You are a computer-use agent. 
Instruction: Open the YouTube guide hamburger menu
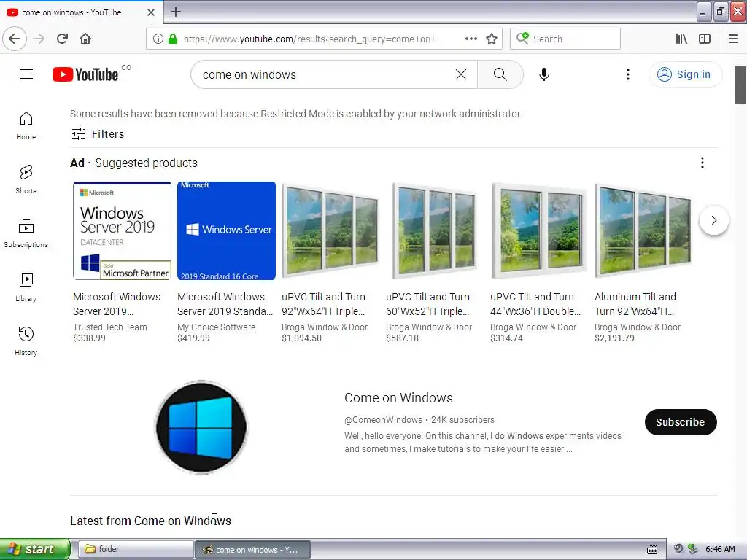tap(26, 74)
